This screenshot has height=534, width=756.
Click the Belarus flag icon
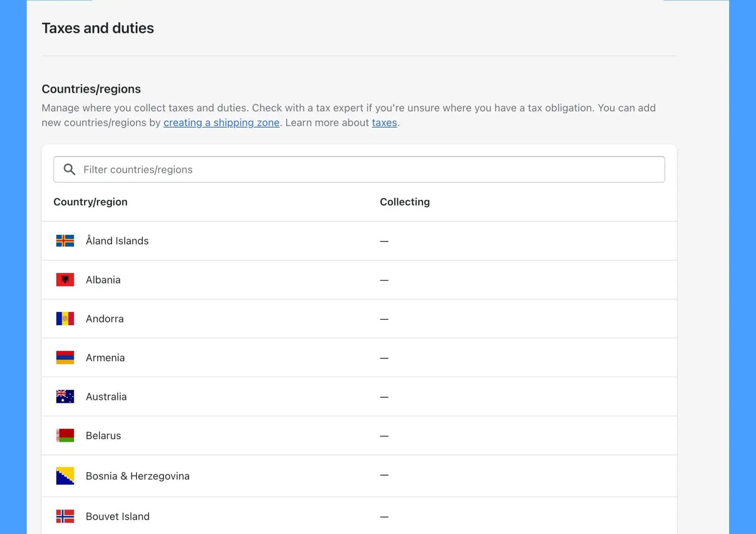(65, 435)
